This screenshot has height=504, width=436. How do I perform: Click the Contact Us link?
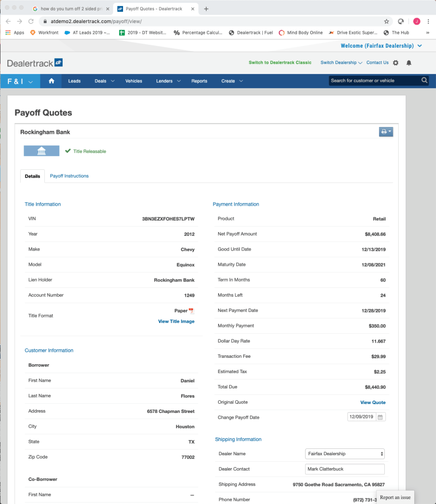tap(377, 63)
